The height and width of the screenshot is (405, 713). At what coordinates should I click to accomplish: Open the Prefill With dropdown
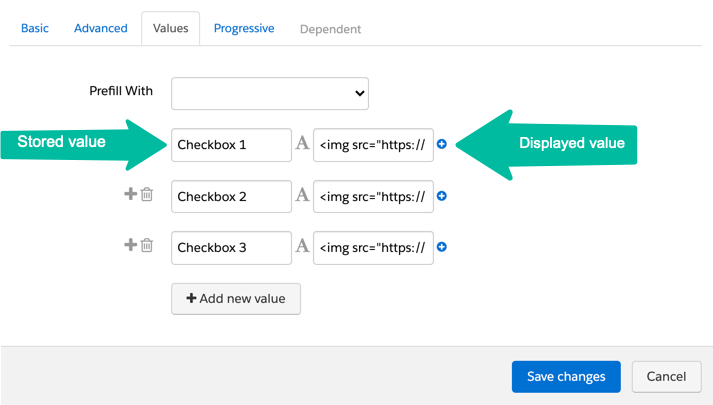(270, 93)
